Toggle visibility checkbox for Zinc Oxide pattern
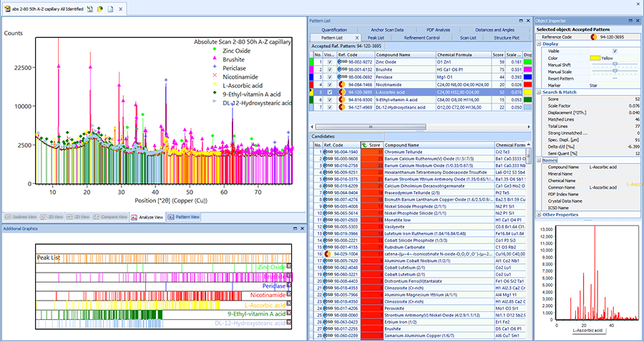Viewport: 644px width, 342px height. pyautogui.click(x=328, y=62)
